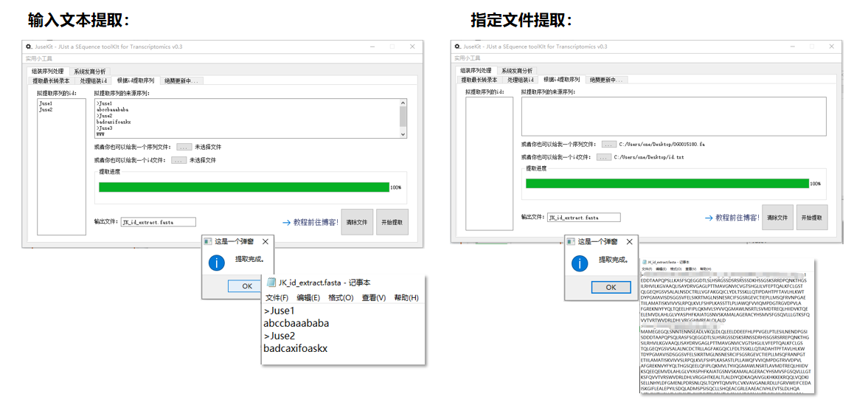Image resolution: width=868 pixels, height=408 pixels.
Task: Click the output file name field in left window
Action: (159, 222)
